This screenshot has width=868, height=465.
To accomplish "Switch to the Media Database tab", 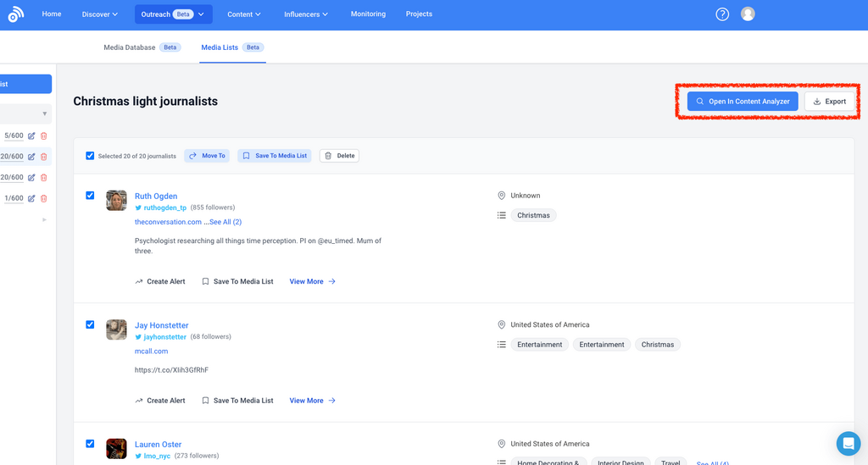I will 130,47.
